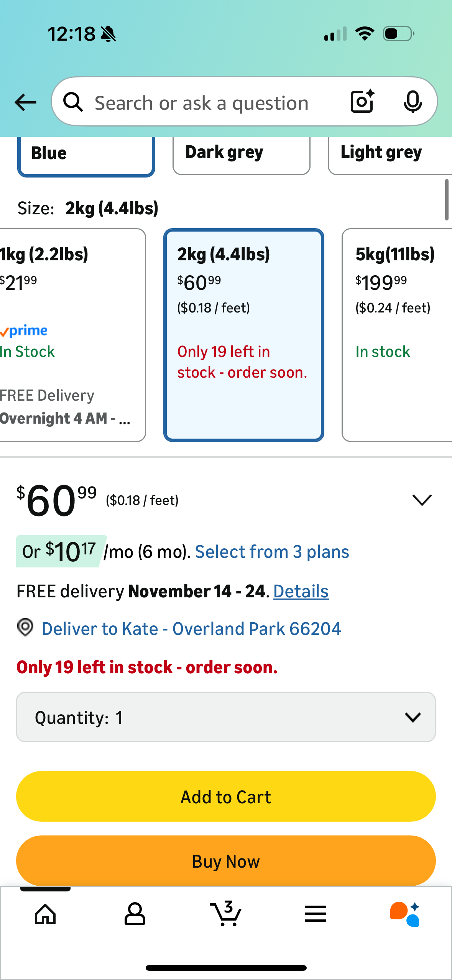Image resolution: width=452 pixels, height=980 pixels.
Task: Open the shopping cart icon
Action: coord(226,914)
